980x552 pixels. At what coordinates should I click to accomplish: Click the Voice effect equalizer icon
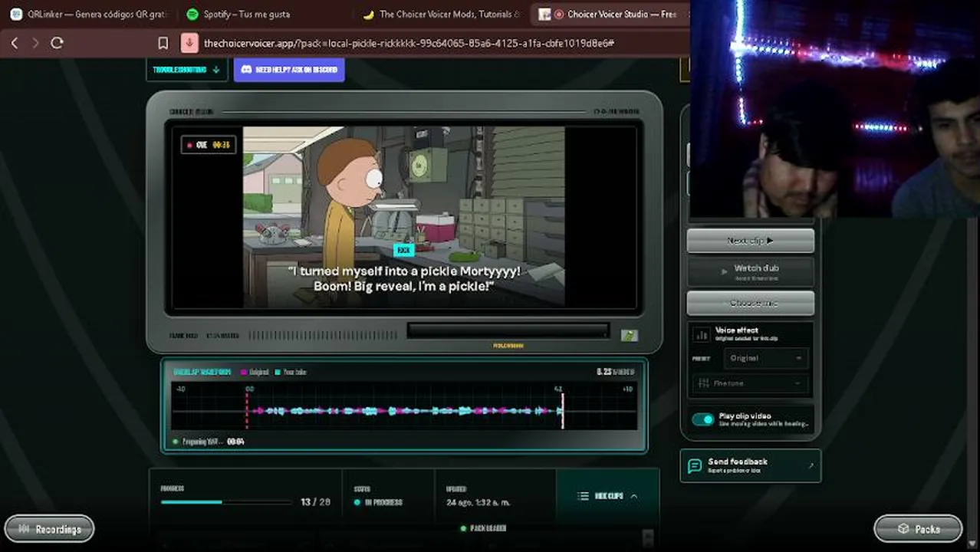701,333
